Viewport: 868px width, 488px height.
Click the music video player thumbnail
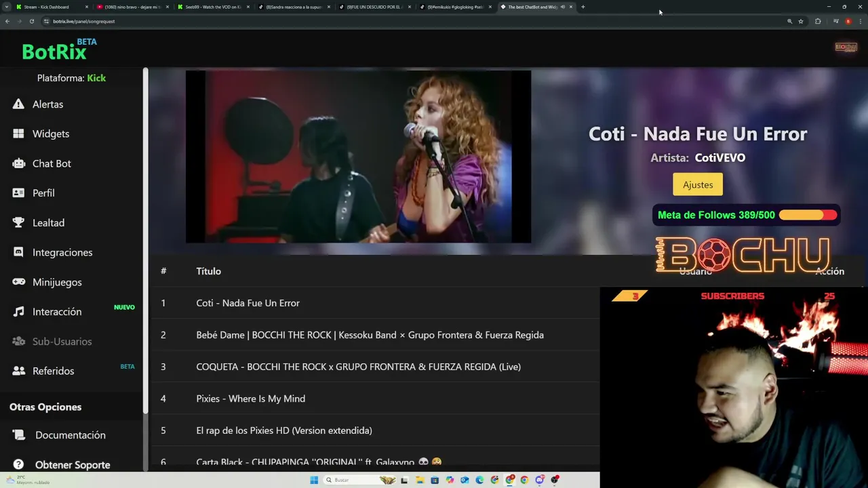pos(358,157)
